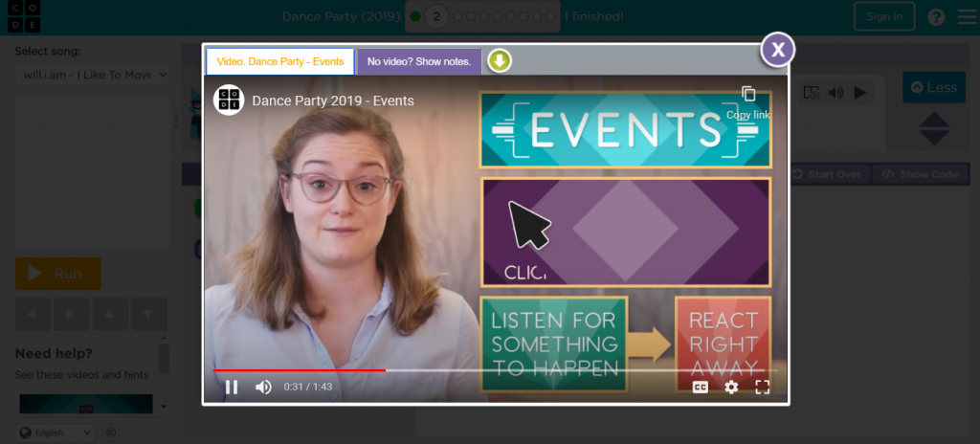
Task: Mute the video with the speaker icon
Action: point(263,388)
